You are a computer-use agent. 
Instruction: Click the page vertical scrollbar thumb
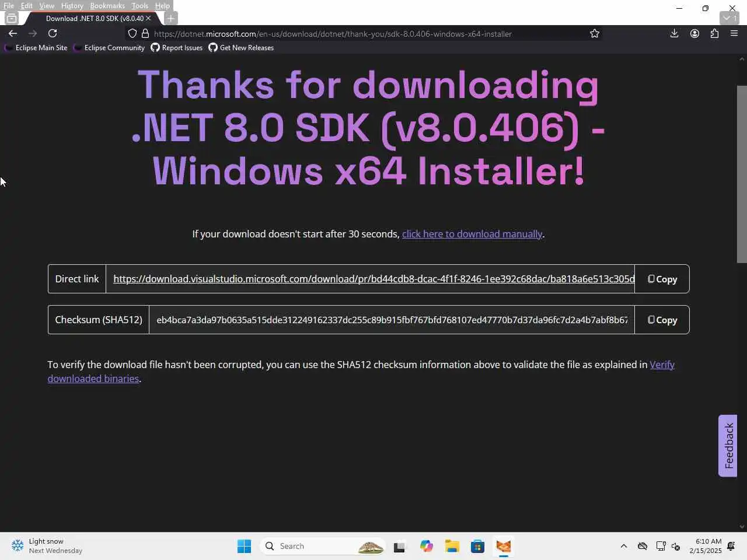coord(742,174)
